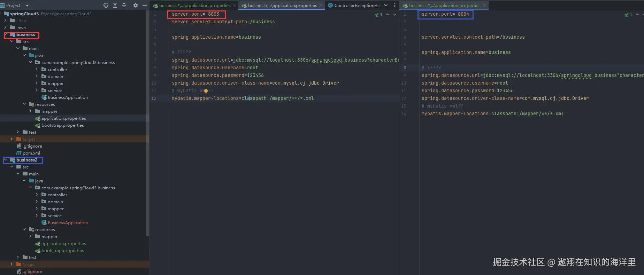Select resources folder in business2 module

point(45,230)
